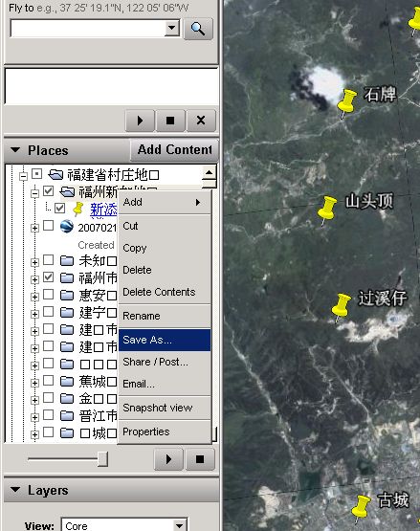420x531 pixels.
Task: Open the Fly to dropdown arrow
Action: click(172, 28)
